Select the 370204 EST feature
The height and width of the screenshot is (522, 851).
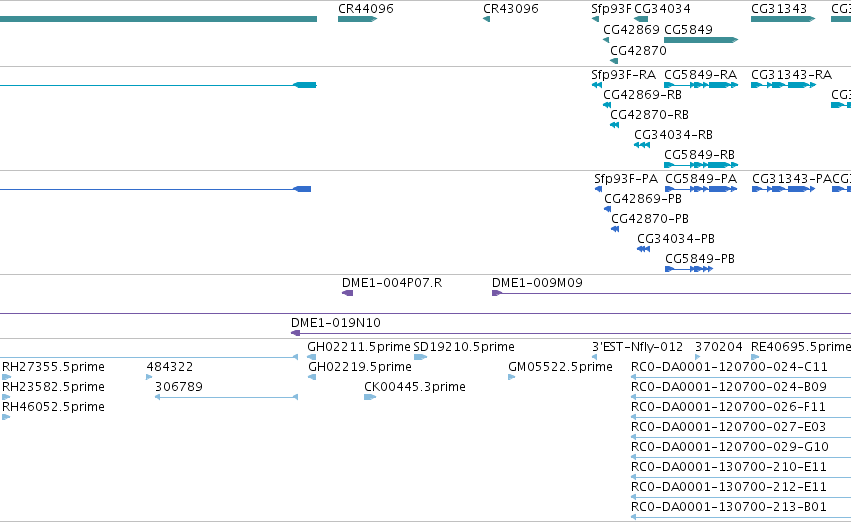pos(698,357)
